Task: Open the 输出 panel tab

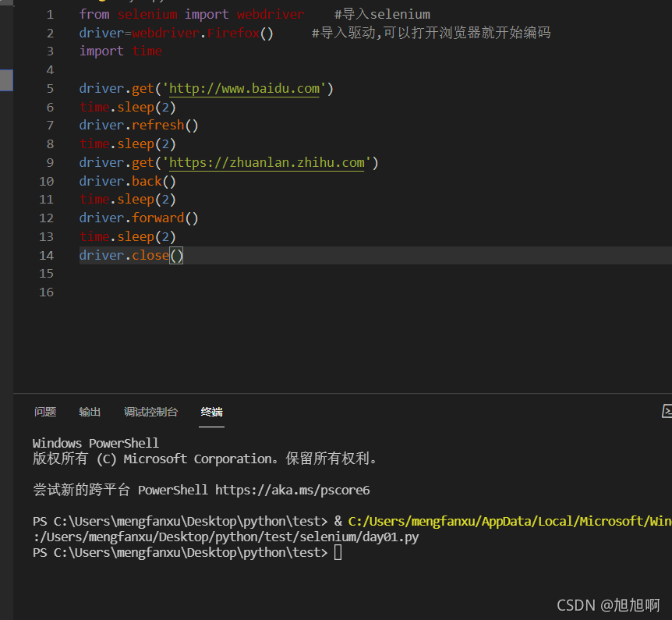Action: tap(90, 412)
